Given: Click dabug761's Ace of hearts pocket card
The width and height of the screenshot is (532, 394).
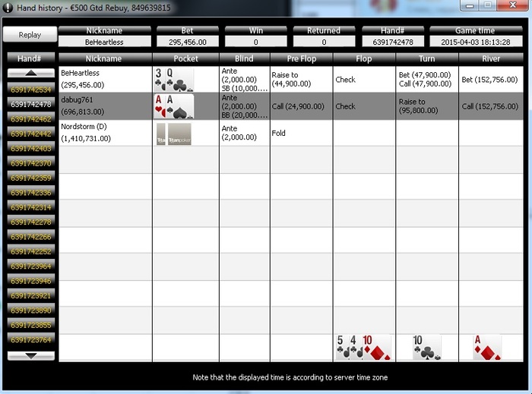Looking at the screenshot, I should [159, 106].
